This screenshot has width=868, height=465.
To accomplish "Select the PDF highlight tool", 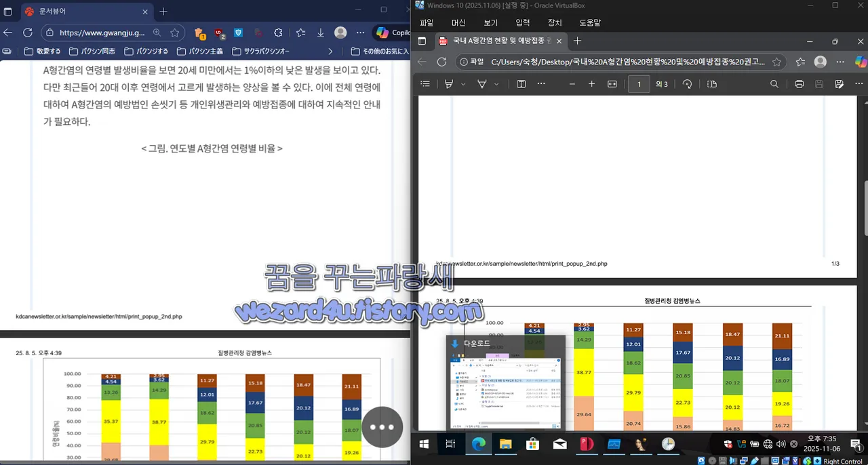I will pyautogui.click(x=448, y=84).
